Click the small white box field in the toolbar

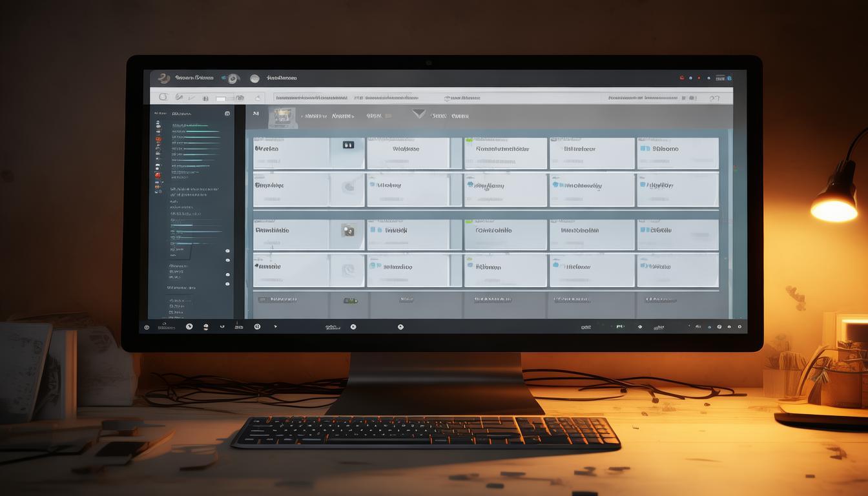point(222,99)
